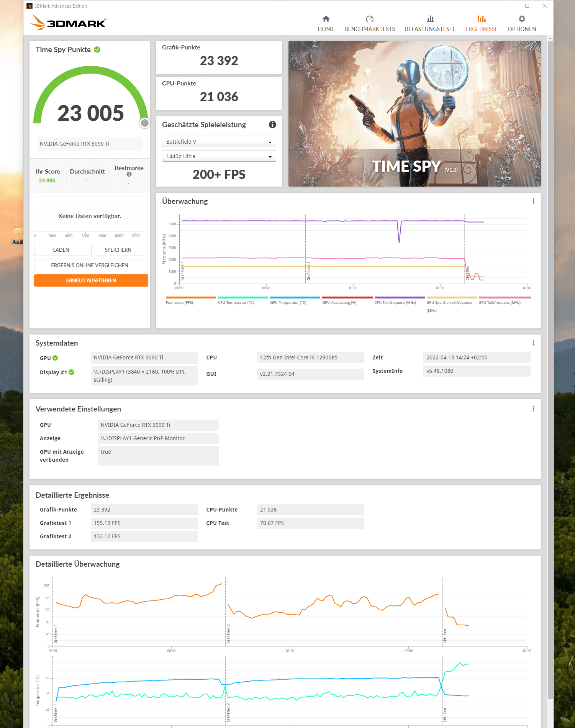Open Verwendete Einstellungen three-dot menu
This screenshot has height=728, width=575.
tap(533, 409)
